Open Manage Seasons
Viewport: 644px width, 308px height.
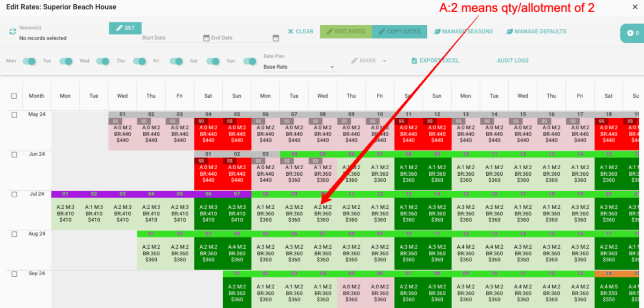point(463,31)
